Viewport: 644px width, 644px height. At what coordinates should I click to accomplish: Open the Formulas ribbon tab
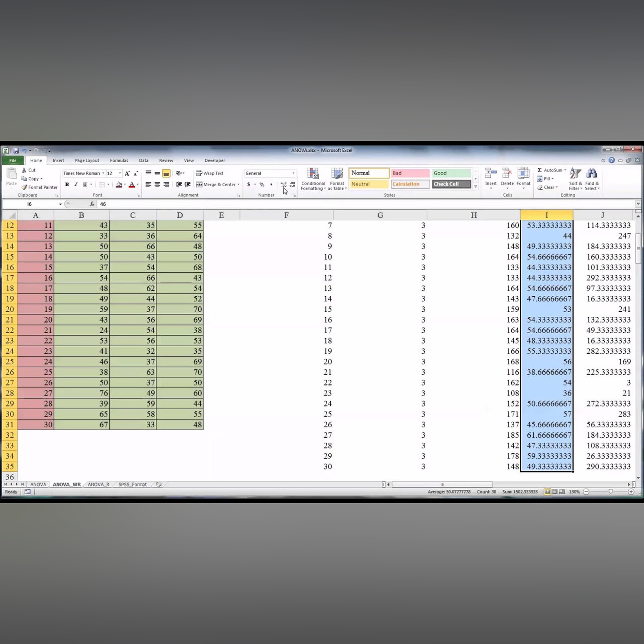[119, 160]
